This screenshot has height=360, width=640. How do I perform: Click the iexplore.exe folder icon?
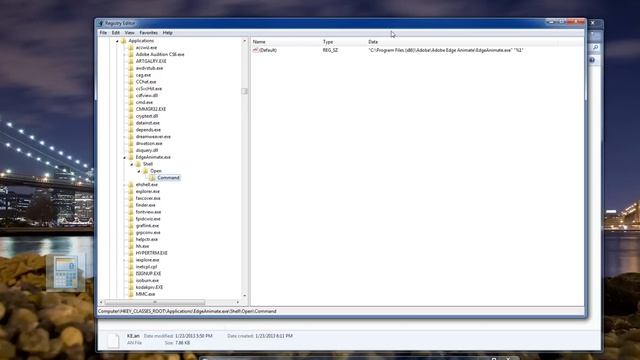click(131, 260)
